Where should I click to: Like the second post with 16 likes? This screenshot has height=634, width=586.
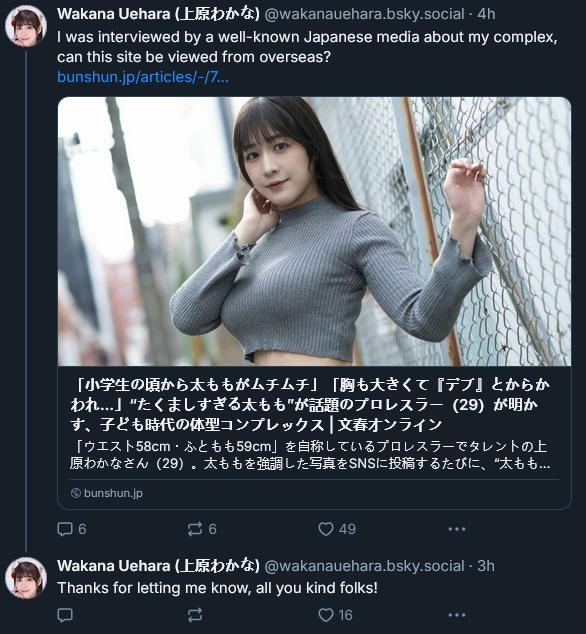click(x=335, y=615)
